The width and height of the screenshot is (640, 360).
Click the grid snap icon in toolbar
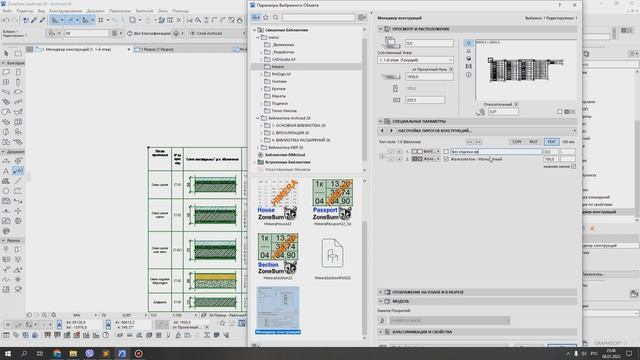tap(100, 20)
